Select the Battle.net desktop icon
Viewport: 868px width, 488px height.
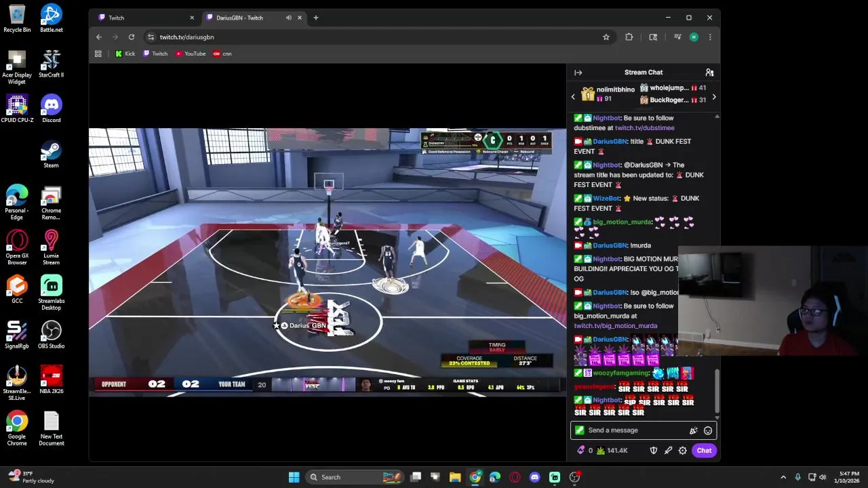click(x=52, y=18)
